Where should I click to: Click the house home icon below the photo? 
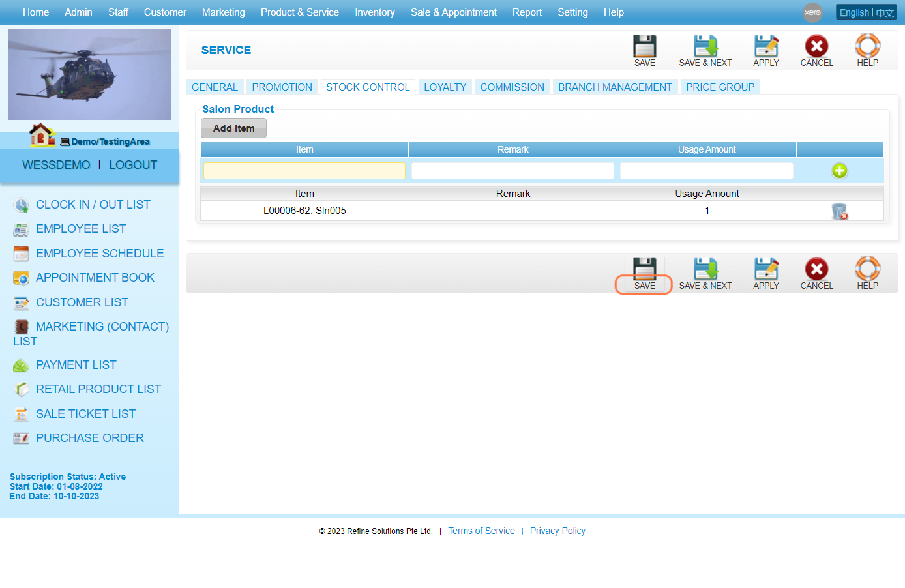pyautogui.click(x=42, y=135)
